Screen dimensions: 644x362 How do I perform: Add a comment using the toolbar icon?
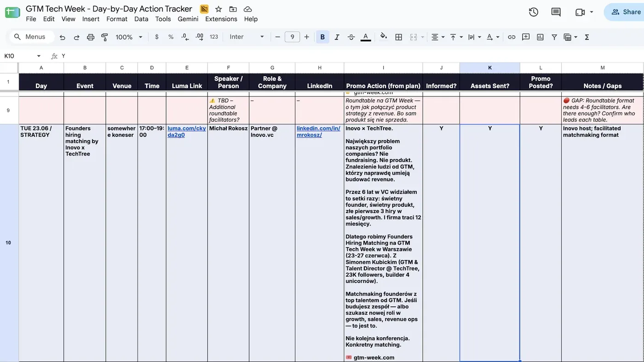point(526,37)
